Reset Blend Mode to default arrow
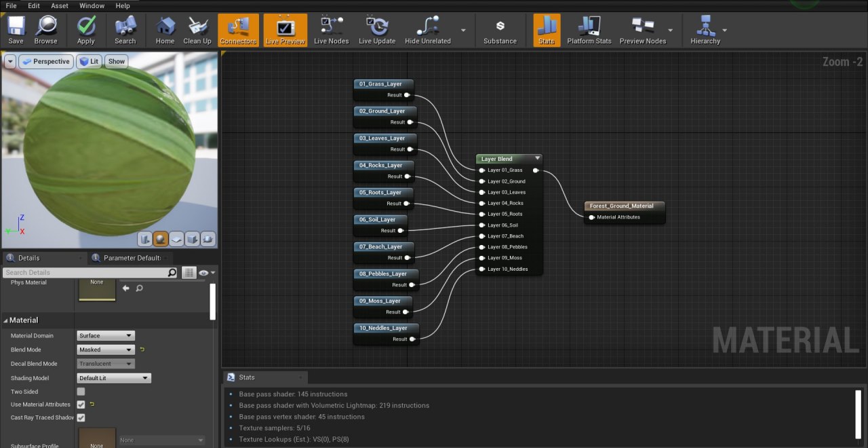This screenshot has width=868, height=448. click(142, 350)
